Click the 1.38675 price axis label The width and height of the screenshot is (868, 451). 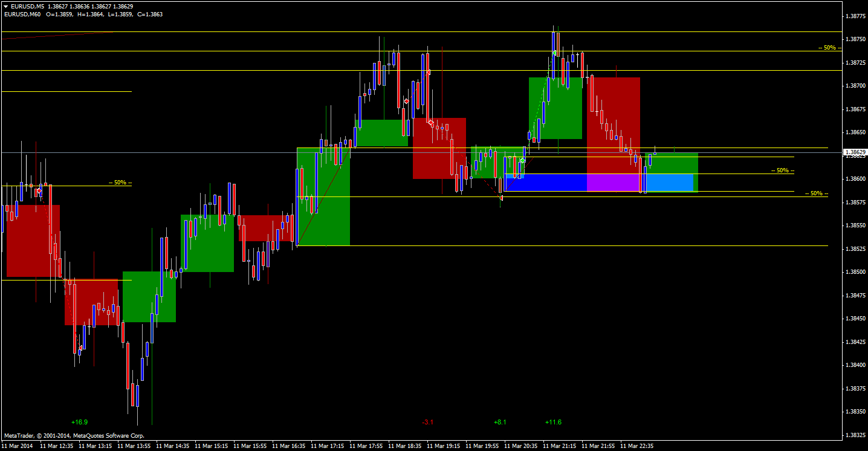[855, 109]
